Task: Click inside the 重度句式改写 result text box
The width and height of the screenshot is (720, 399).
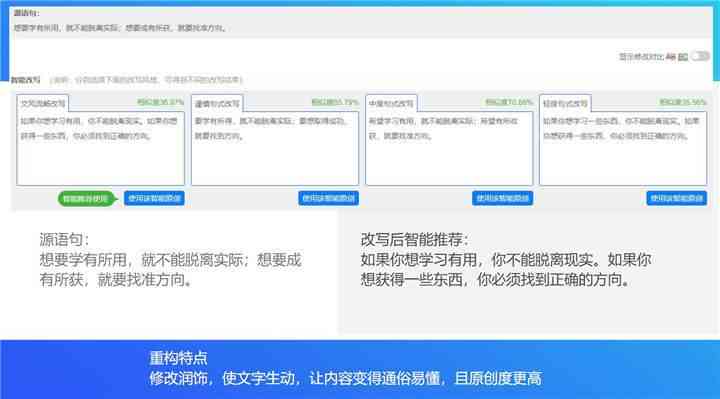Action: pyautogui.click(x=275, y=148)
